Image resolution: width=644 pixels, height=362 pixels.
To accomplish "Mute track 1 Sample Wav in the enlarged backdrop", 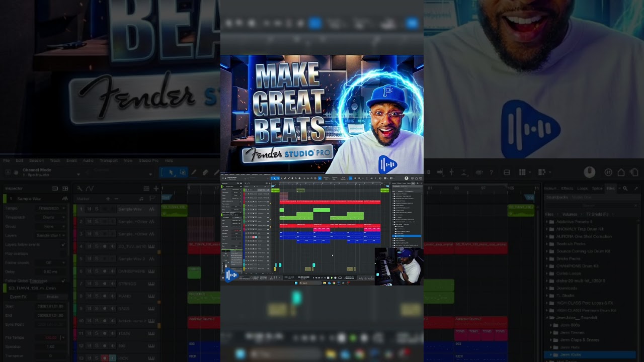I will 89,209.
